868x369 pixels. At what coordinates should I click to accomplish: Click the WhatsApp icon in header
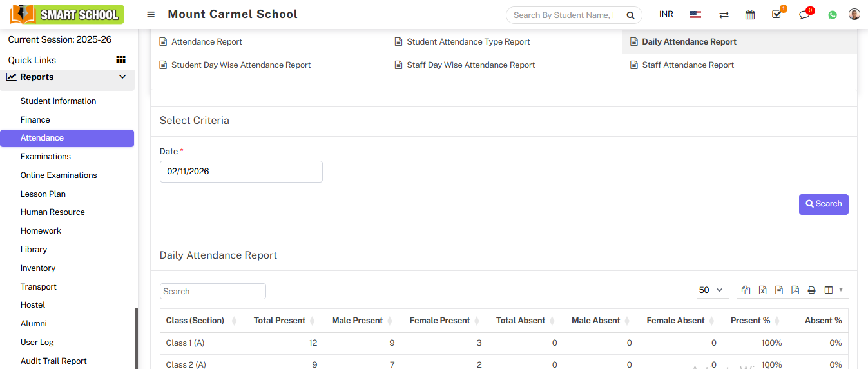coord(833,15)
